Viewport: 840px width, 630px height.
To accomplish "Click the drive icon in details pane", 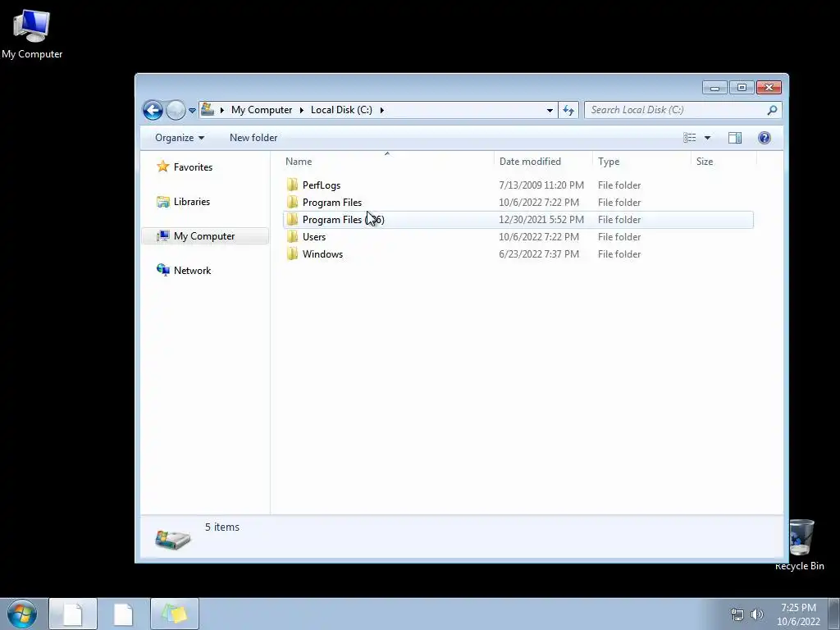I will tap(172, 539).
